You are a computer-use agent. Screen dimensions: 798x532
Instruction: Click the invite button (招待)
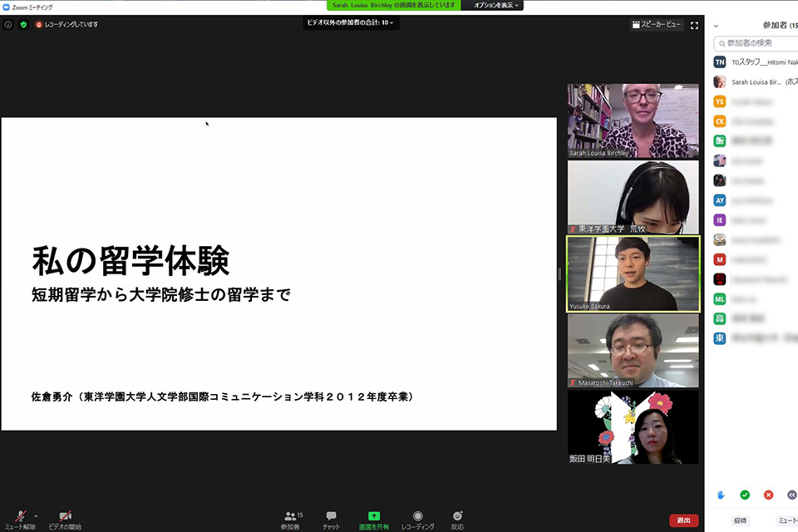(x=740, y=521)
